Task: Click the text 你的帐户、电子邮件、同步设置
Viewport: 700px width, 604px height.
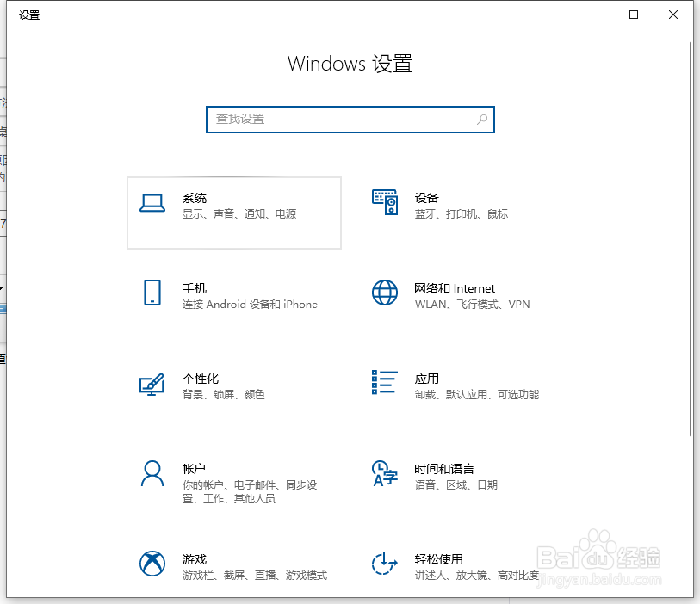Action: tap(250, 491)
